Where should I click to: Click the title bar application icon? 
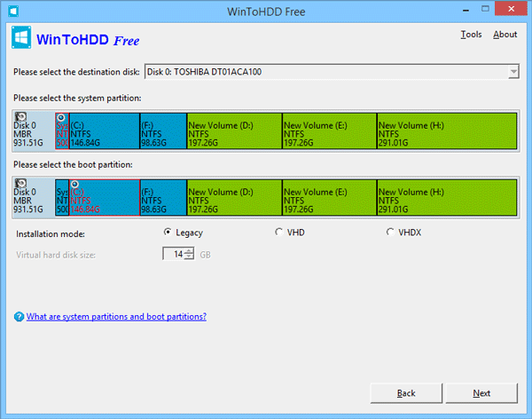(13, 12)
